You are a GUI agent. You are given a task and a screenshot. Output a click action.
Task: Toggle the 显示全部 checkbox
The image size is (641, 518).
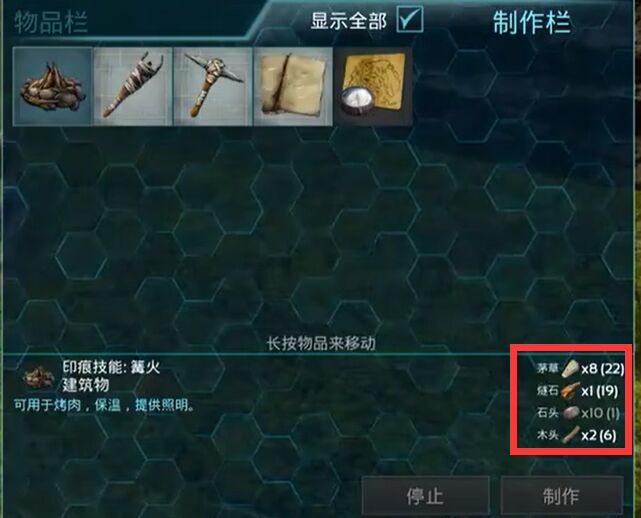410,19
